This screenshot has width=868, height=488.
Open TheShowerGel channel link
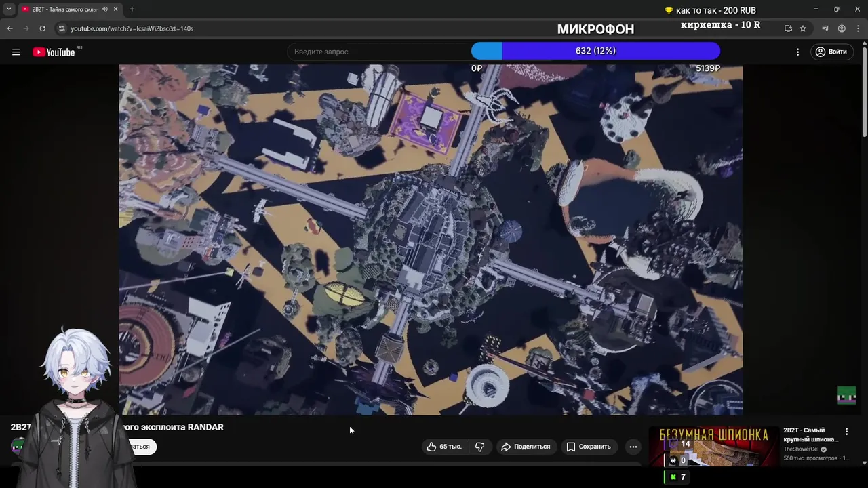(x=801, y=449)
